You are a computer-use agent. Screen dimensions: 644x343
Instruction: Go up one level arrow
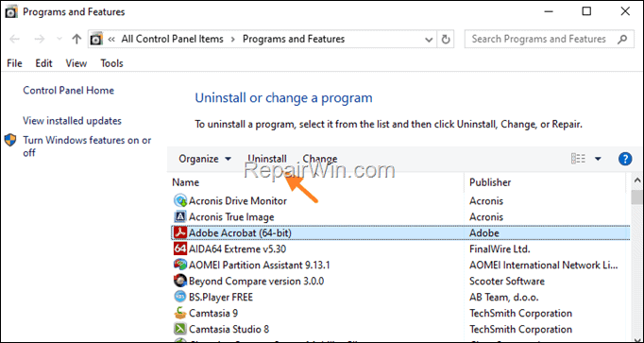click(76, 39)
